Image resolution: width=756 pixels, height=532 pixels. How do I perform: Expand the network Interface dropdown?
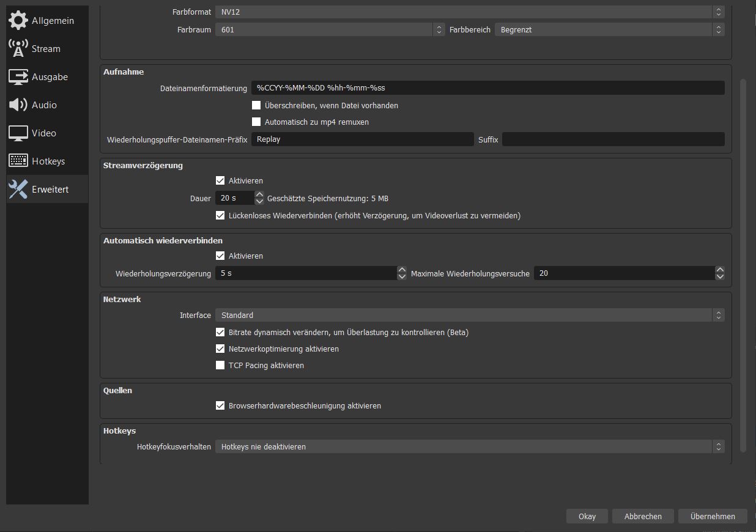coord(469,315)
